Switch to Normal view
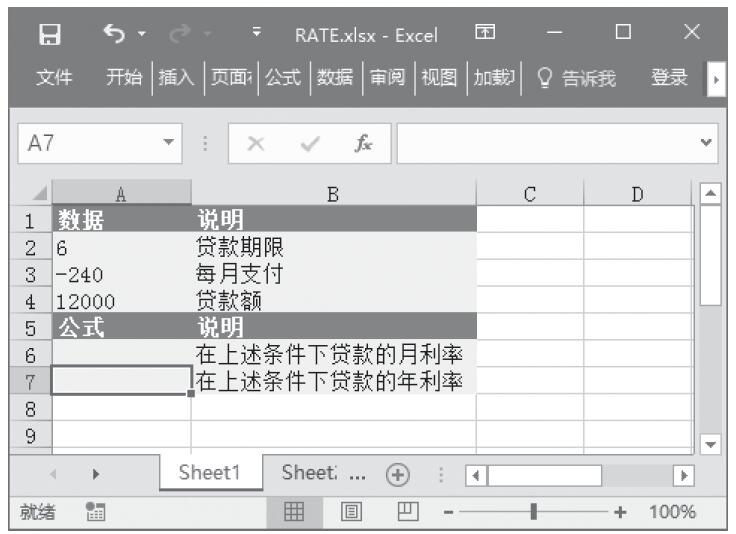736x534 pixels. coord(294,512)
